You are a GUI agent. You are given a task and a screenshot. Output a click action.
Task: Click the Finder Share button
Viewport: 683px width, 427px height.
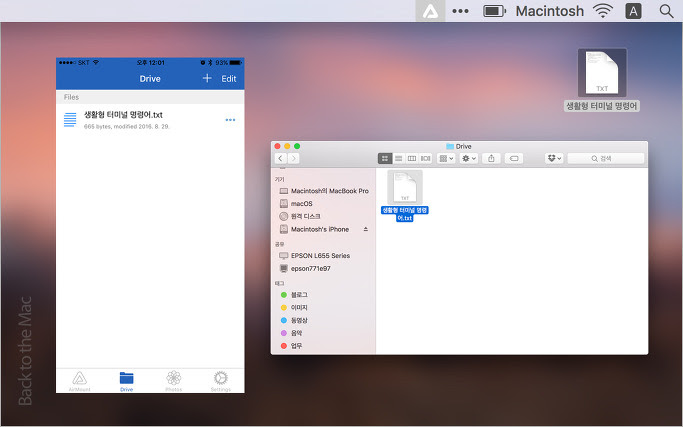pyautogui.click(x=491, y=159)
